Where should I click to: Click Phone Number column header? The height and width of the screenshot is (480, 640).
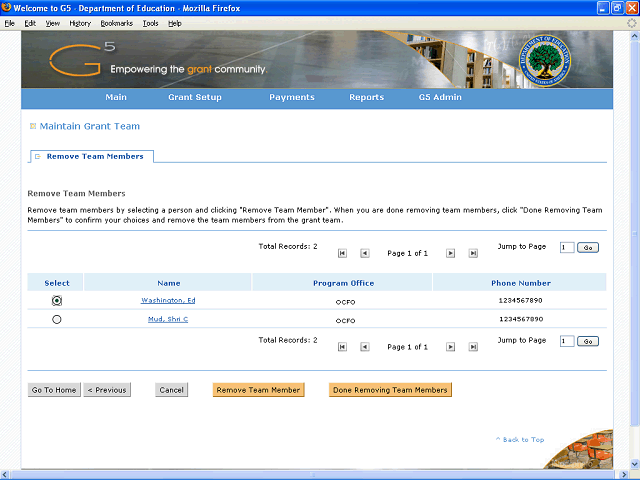pos(521,283)
